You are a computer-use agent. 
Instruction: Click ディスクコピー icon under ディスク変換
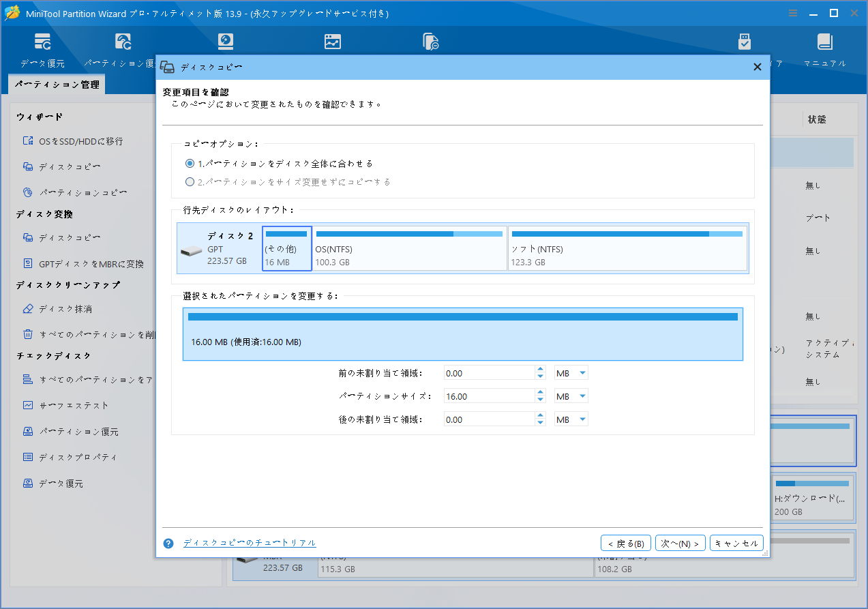28,237
